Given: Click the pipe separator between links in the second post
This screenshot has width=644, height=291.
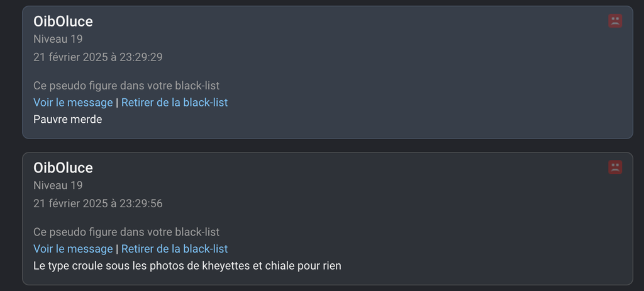Looking at the screenshot, I should 117,249.
